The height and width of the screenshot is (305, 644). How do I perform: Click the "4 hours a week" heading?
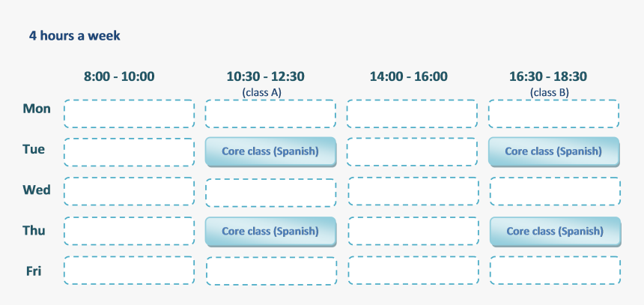click(x=75, y=35)
